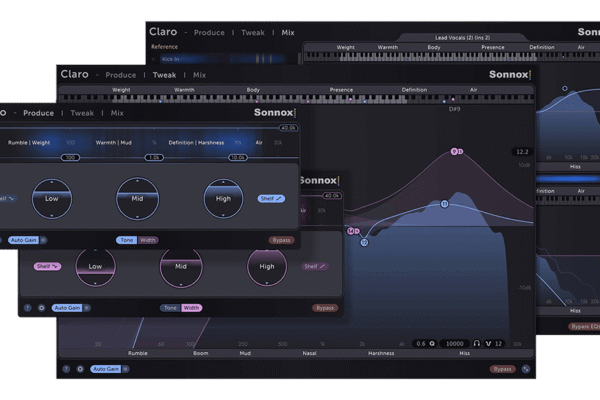Click the blue Low band knob
The image size is (600, 400).
tap(52, 199)
